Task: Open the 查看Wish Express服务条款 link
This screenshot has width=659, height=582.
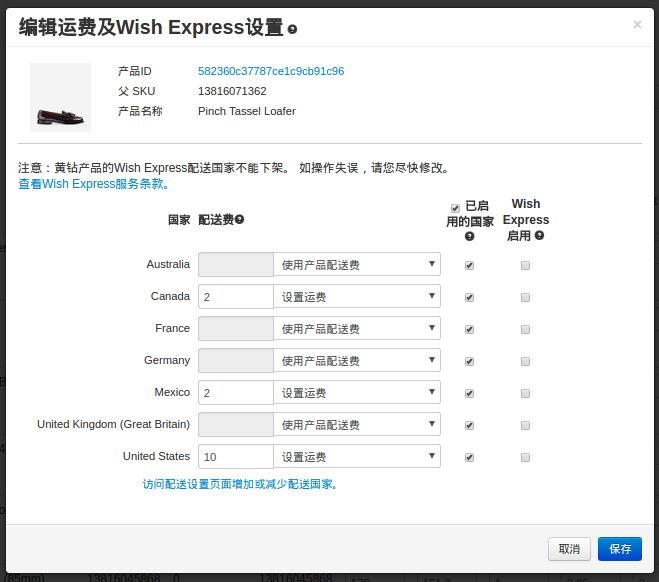Action: [x=94, y=184]
